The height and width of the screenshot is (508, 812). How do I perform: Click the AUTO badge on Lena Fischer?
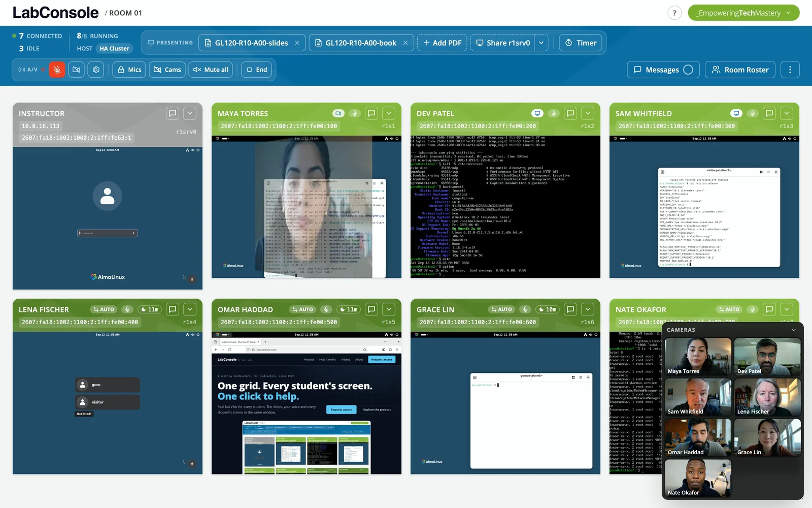coord(104,309)
